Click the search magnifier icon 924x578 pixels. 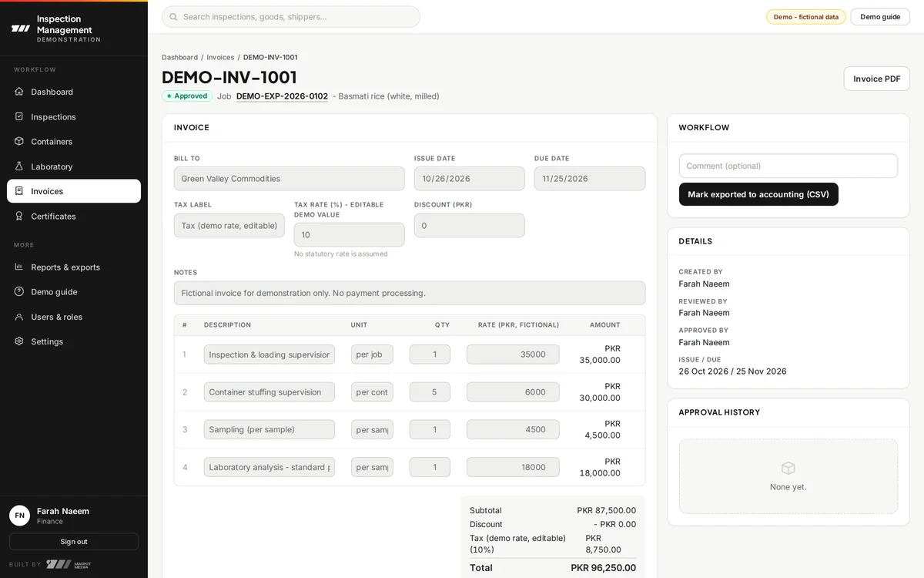(173, 17)
